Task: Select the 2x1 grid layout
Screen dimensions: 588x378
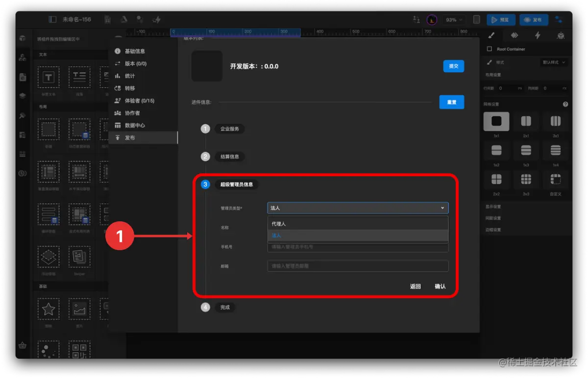Action: click(x=526, y=121)
